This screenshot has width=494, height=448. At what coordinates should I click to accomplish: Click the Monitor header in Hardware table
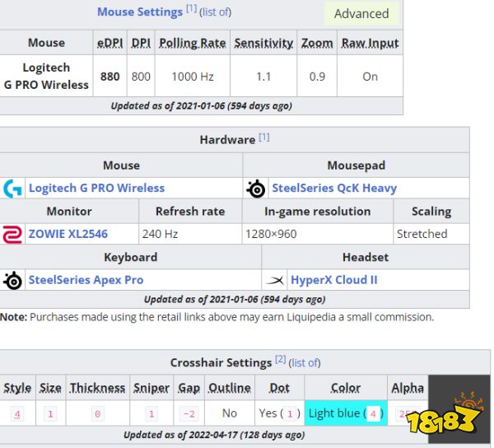pos(69,212)
